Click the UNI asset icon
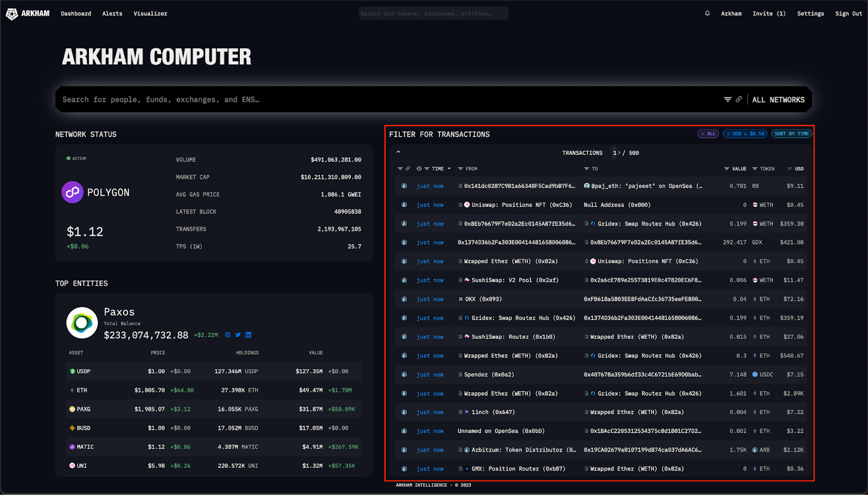This screenshot has height=495, width=868. (x=72, y=466)
